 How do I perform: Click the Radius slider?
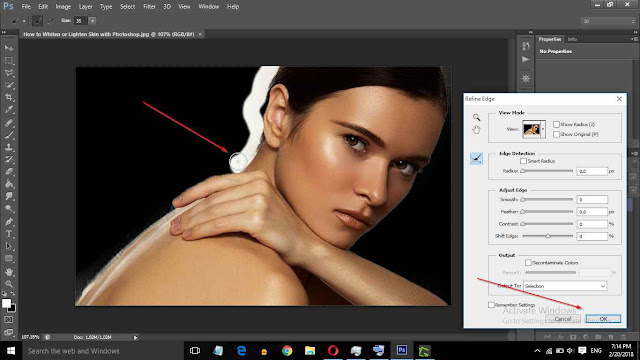(x=547, y=171)
